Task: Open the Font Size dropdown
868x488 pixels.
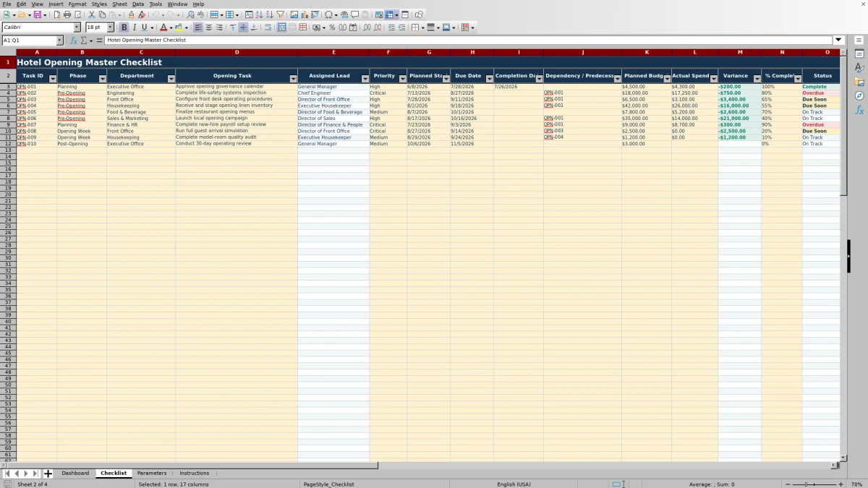Action: (x=110, y=27)
